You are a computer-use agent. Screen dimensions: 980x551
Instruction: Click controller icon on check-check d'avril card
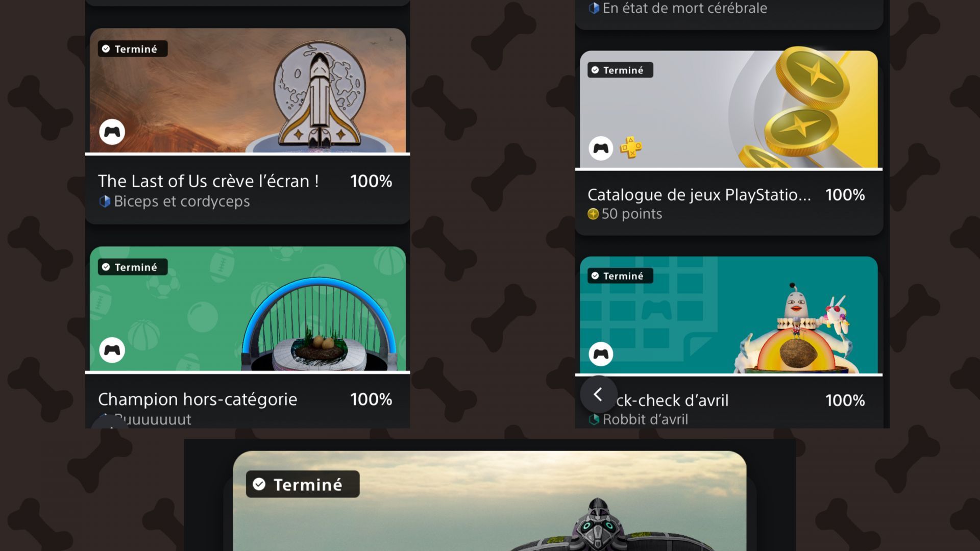tap(601, 354)
